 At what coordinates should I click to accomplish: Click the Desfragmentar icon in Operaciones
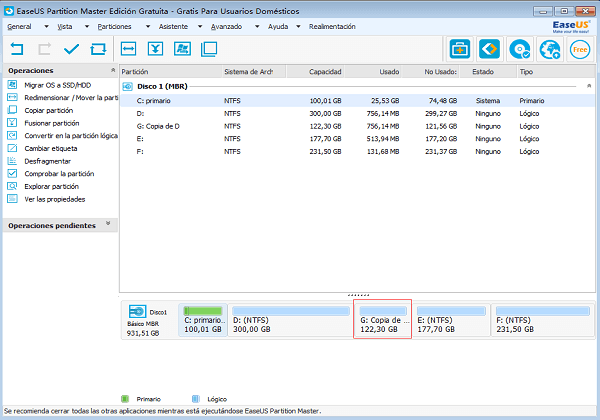pos(12,160)
